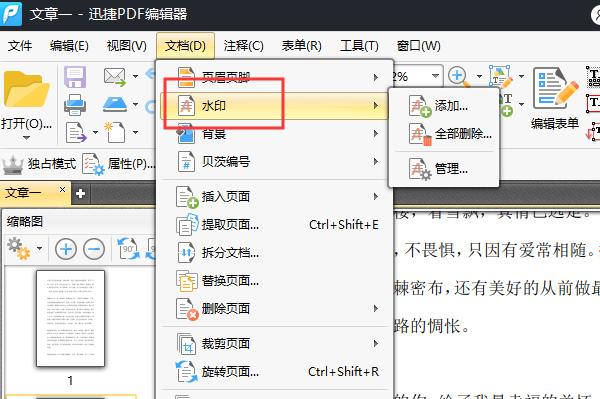Click the plus button to add new tab
The width and height of the screenshot is (600, 399).
[x=80, y=194]
